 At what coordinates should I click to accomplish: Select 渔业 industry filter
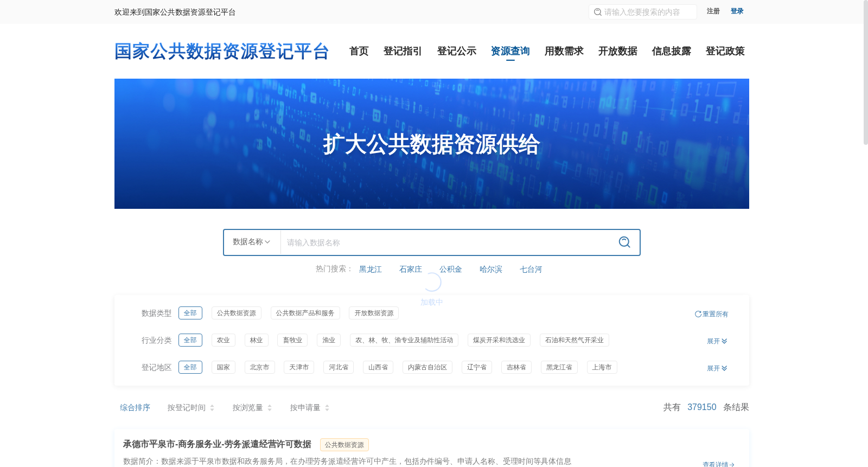pos(329,340)
